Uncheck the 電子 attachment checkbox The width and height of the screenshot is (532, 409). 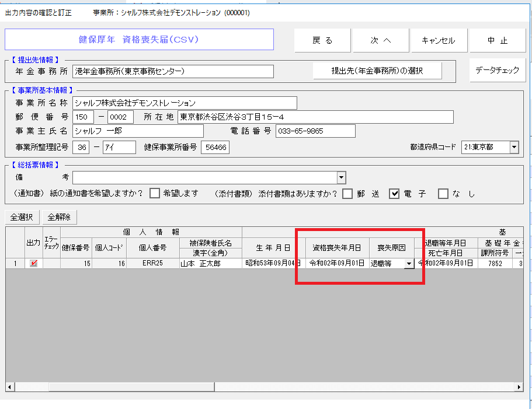point(394,194)
